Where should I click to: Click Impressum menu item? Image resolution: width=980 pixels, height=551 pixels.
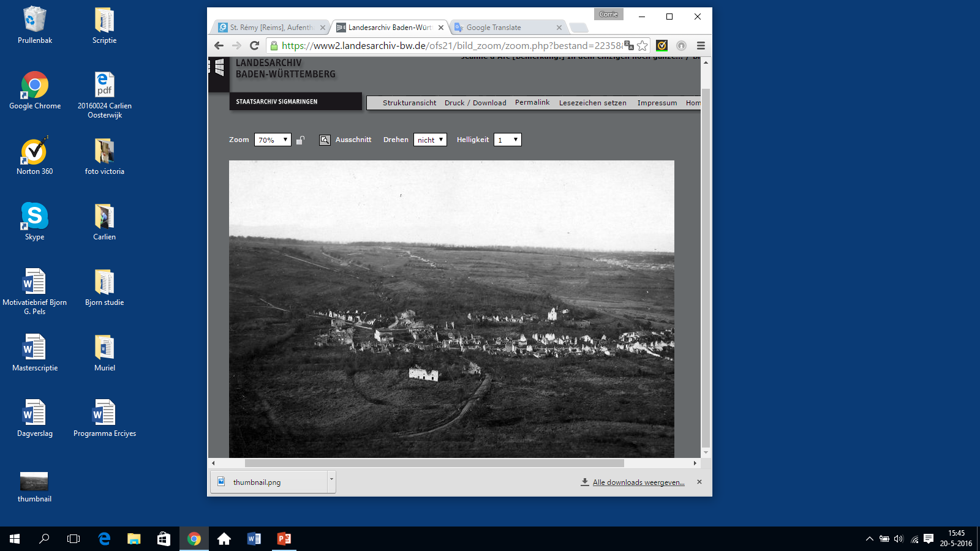[657, 103]
